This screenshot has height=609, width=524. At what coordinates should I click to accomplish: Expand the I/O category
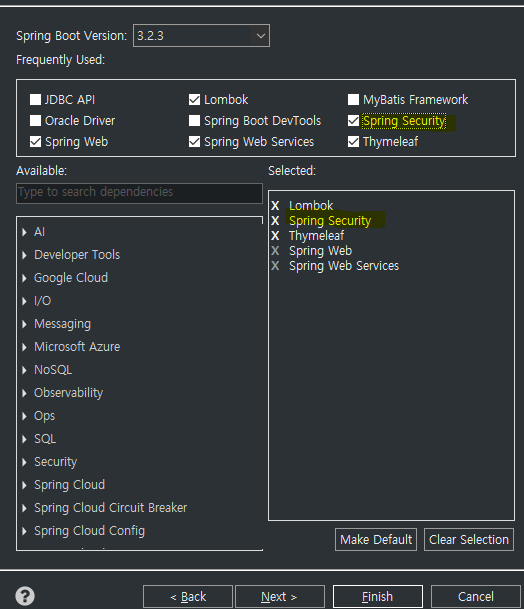pos(24,301)
